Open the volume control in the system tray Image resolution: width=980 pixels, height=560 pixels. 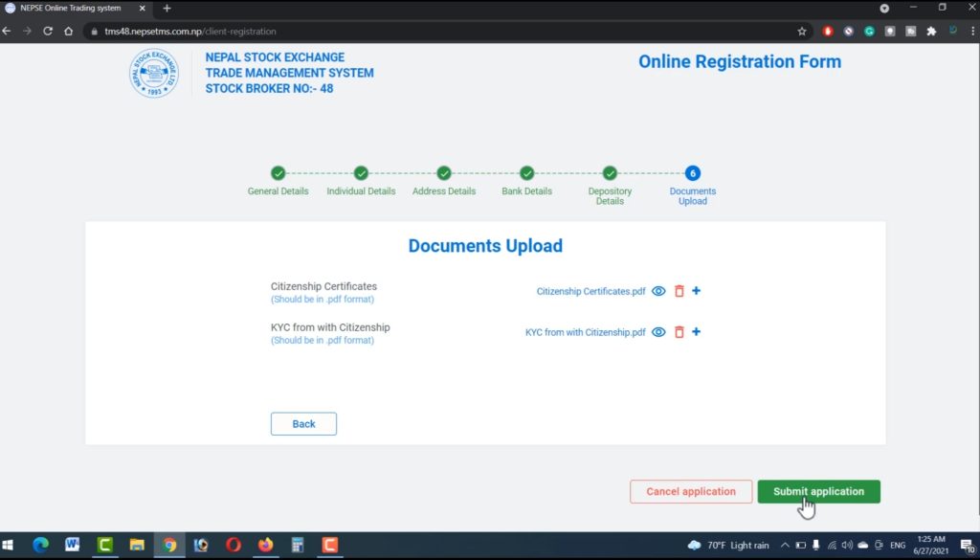pyautogui.click(x=847, y=545)
